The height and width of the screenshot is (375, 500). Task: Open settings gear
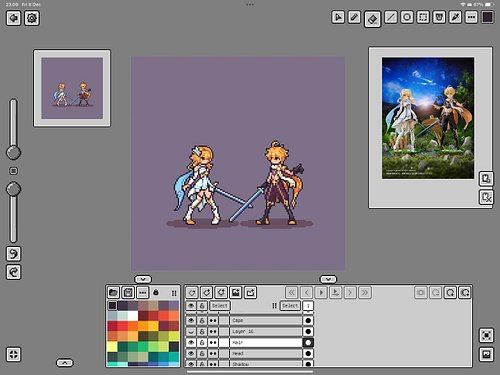(x=32, y=18)
